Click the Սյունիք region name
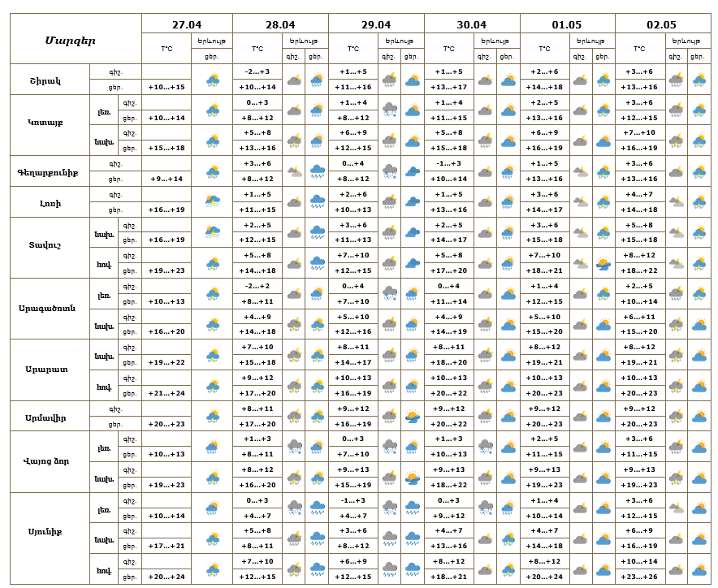This screenshot has height=588, width=718. point(45,532)
